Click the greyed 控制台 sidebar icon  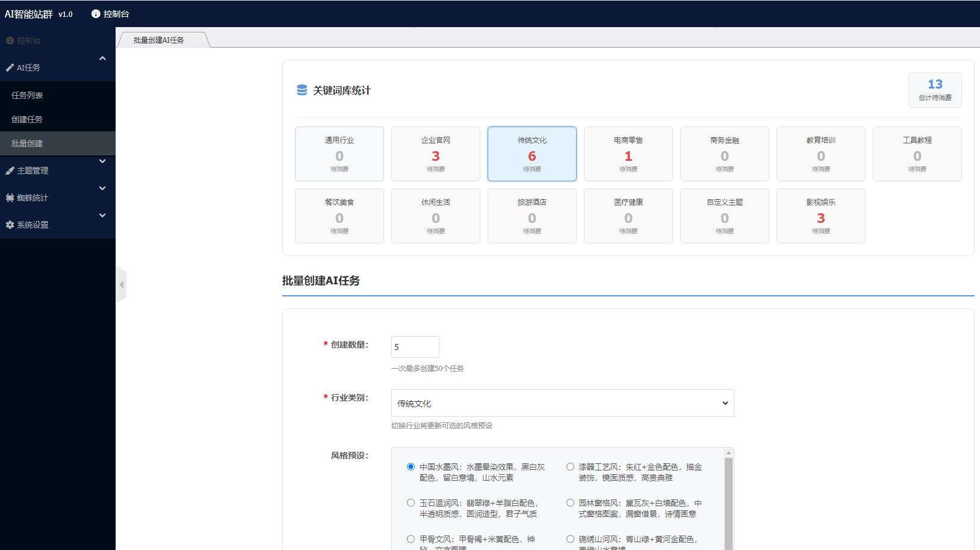coord(10,41)
